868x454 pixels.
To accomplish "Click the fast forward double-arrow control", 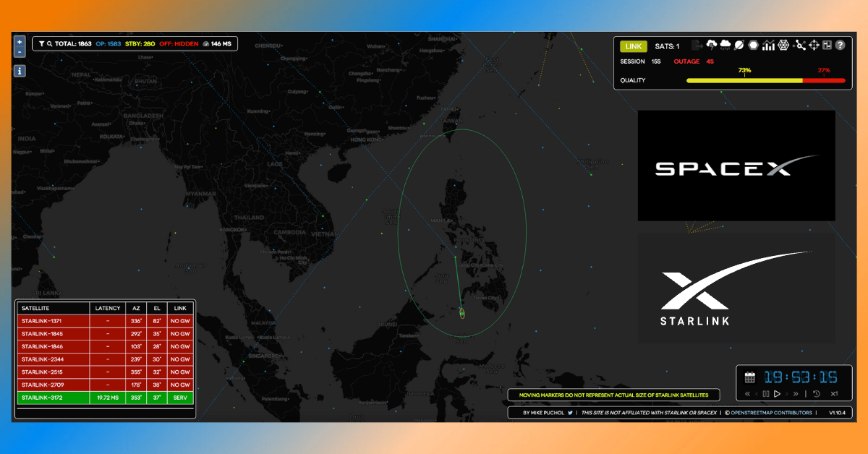I will tap(796, 394).
